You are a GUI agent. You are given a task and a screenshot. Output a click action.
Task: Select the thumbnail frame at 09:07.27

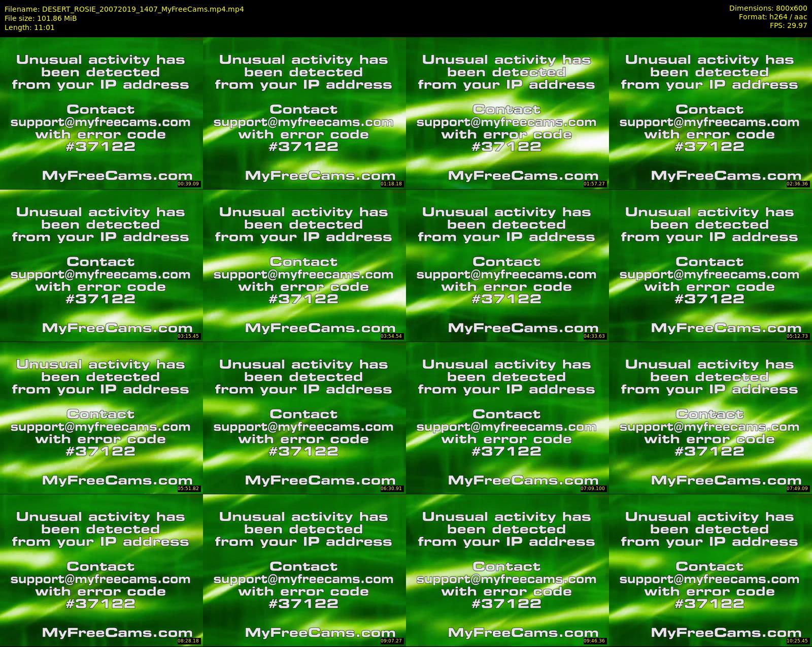[x=304, y=570]
